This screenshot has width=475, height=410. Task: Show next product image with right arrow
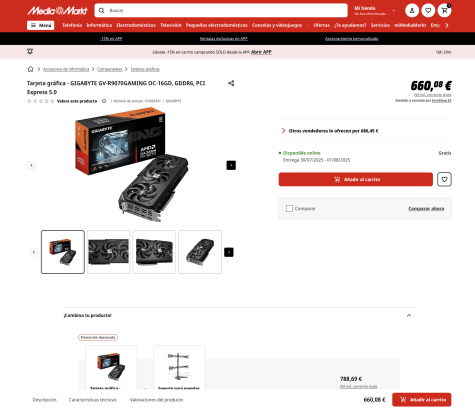[231, 165]
